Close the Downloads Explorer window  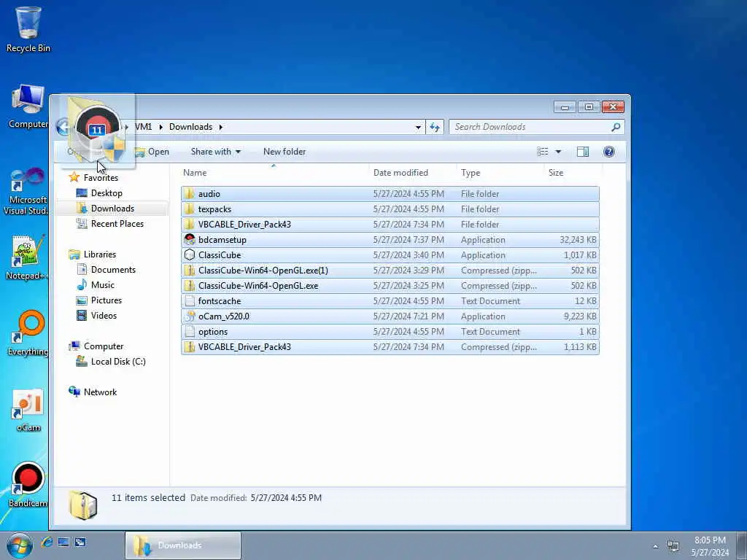coord(613,107)
